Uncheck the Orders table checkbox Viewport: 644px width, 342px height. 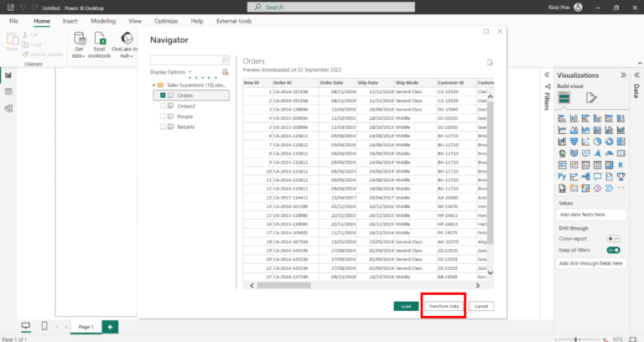tap(163, 96)
